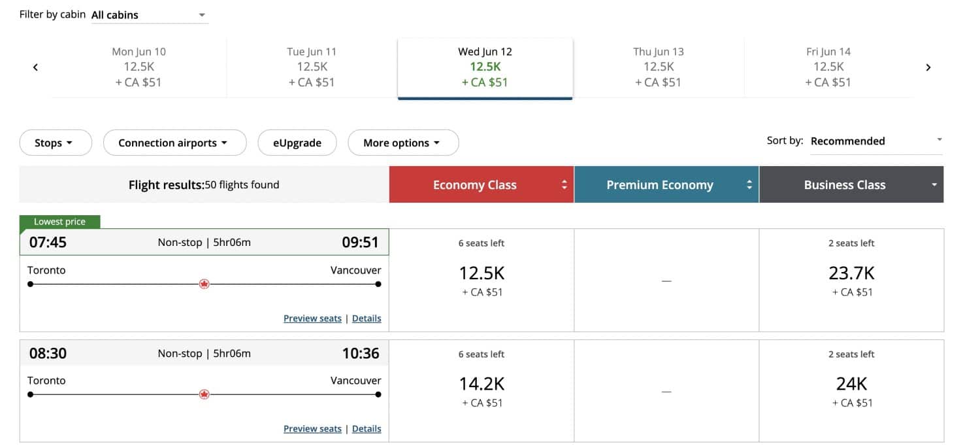Open the More options menu
The width and height of the screenshot is (980, 448).
(403, 142)
